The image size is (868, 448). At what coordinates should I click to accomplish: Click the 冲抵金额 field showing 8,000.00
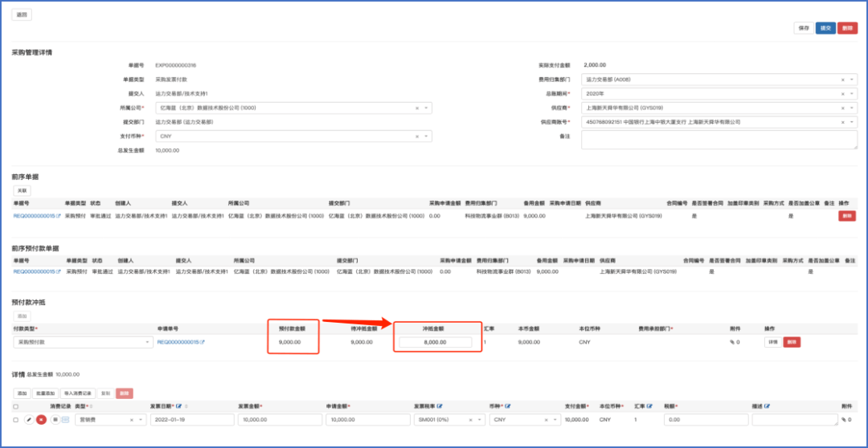435,342
